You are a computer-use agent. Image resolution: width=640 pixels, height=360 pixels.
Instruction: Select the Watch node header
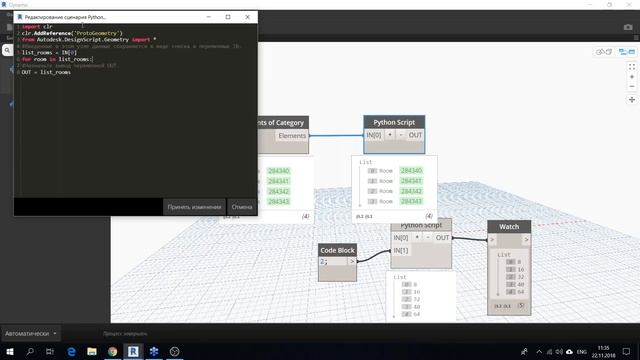(509, 227)
